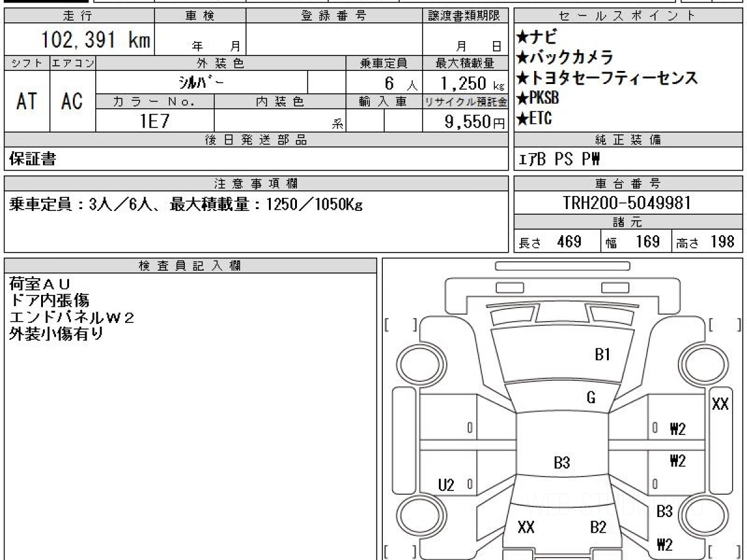Click the エアB PS PW equipment line

point(560,159)
